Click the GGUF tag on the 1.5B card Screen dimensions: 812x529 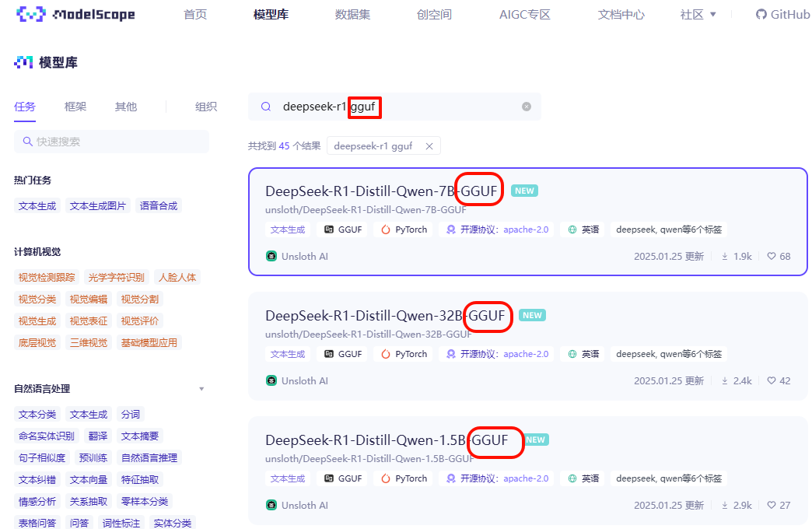[343, 478]
